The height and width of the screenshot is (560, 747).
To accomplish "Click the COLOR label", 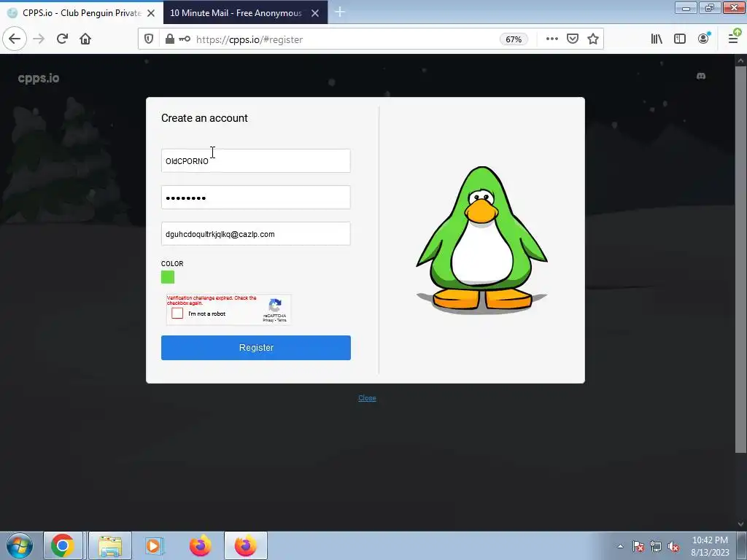I will [x=172, y=263].
